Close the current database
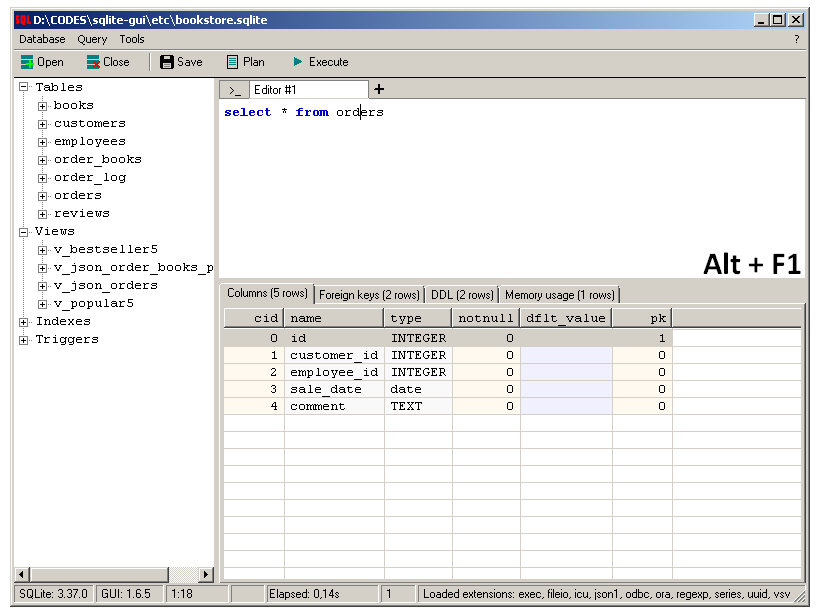 coord(109,61)
